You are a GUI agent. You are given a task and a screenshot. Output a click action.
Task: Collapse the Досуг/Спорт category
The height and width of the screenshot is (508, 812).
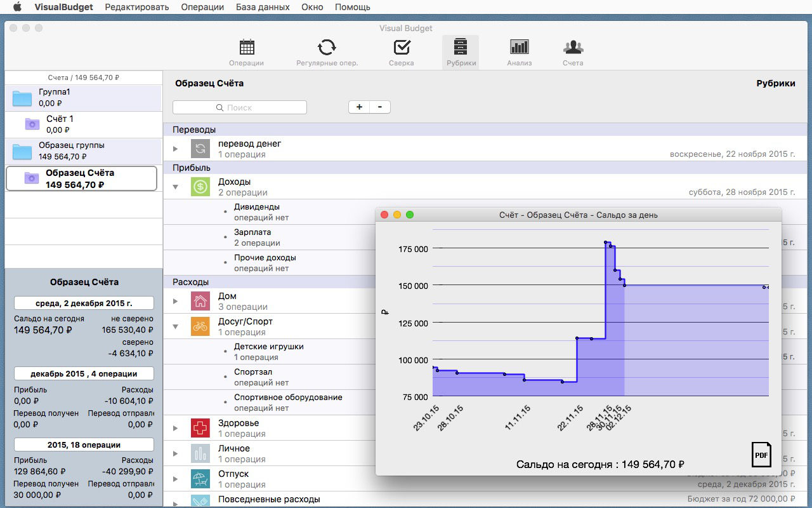pos(176,326)
